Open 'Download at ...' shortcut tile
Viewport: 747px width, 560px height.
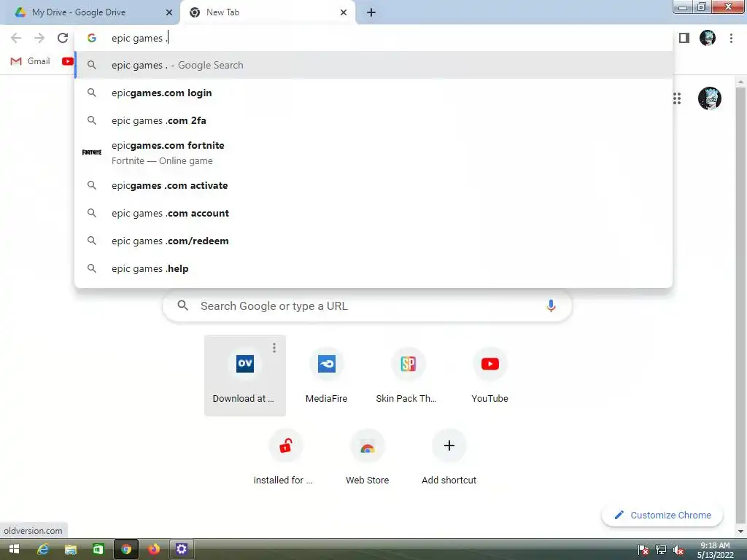[245, 376]
